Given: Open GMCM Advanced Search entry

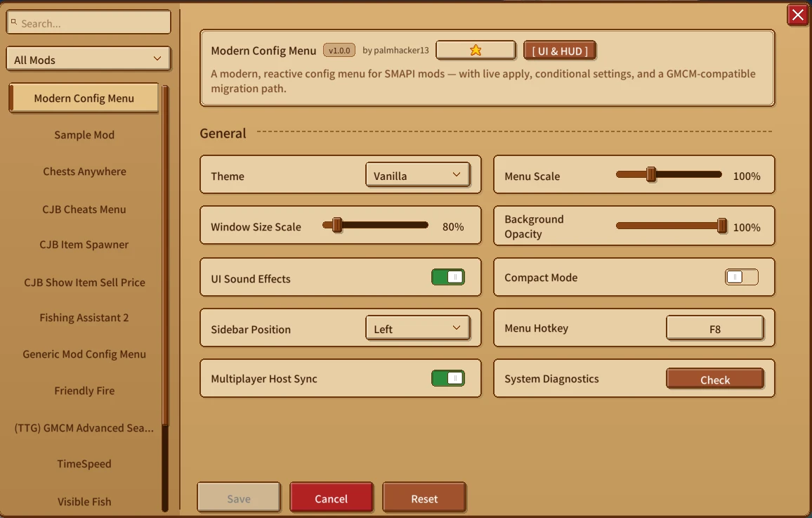Looking at the screenshot, I should (84, 428).
